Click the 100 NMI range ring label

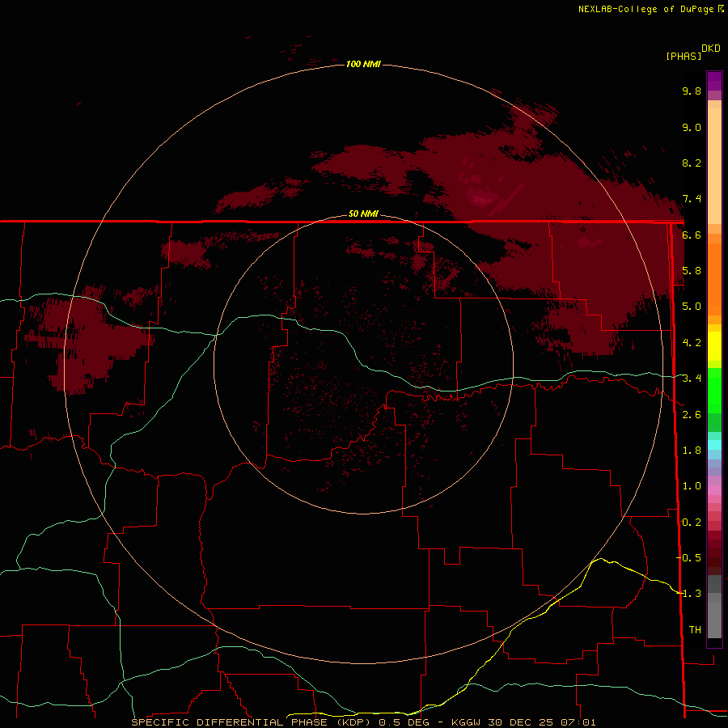tap(363, 64)
